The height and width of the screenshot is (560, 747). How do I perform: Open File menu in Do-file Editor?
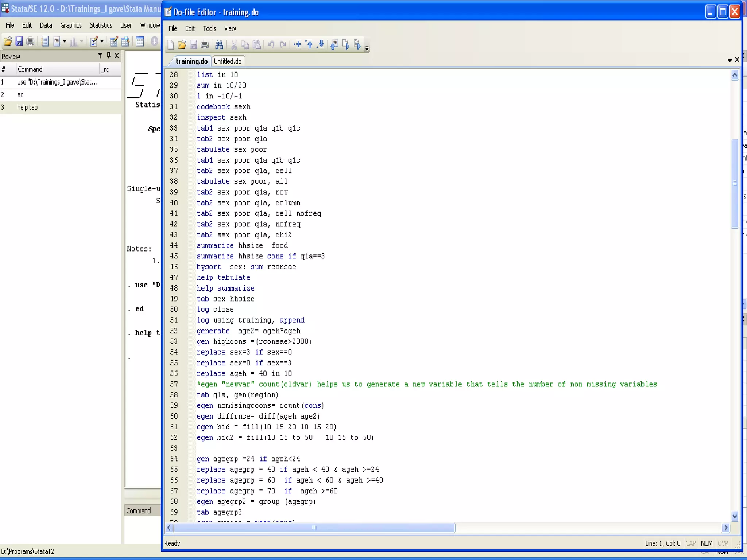173,28
